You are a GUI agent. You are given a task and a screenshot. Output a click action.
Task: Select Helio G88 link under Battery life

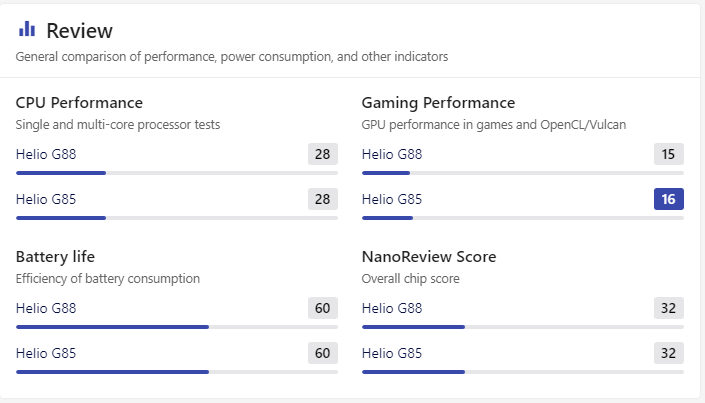[x=46, y=308]
